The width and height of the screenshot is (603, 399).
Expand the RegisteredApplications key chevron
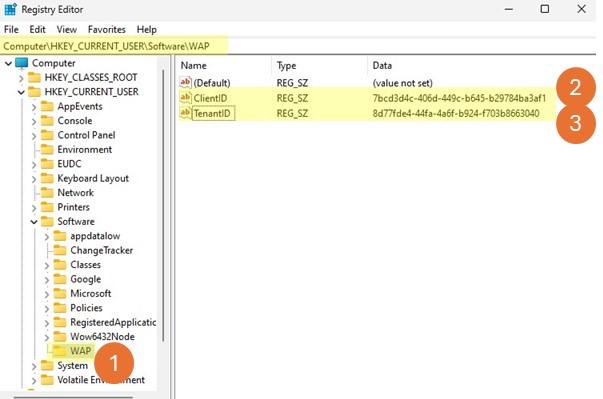(47, 323)
